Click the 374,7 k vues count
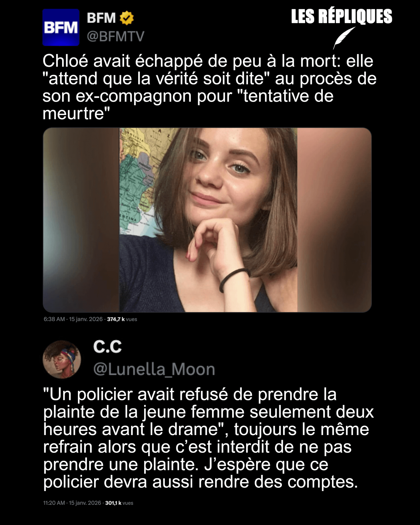This screenshot has width=420, height=525. [x=122, y=319]
